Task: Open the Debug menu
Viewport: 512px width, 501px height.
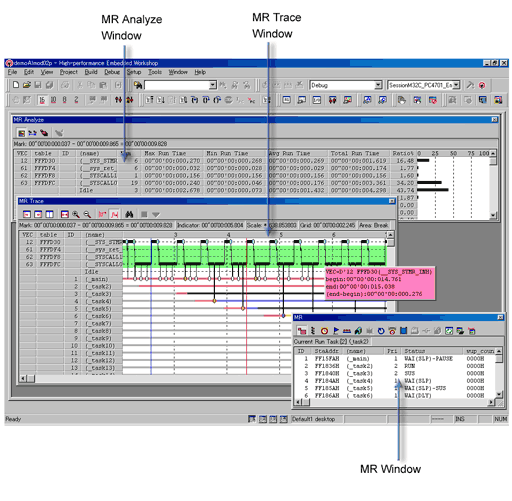Action: (x=112, y=72)
